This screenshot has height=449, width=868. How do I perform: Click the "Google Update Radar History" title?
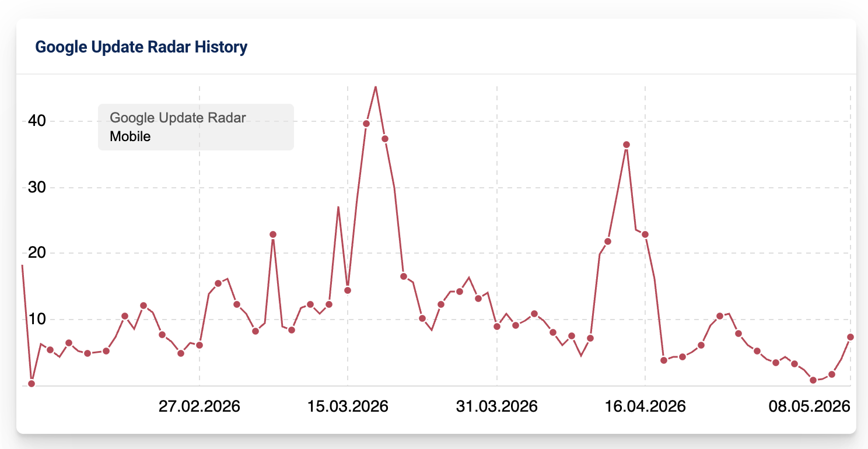141,47
